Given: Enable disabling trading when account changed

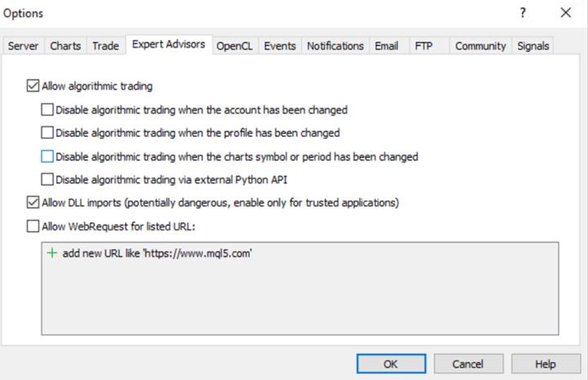Looking at the screenshot, I should point(47,110).
